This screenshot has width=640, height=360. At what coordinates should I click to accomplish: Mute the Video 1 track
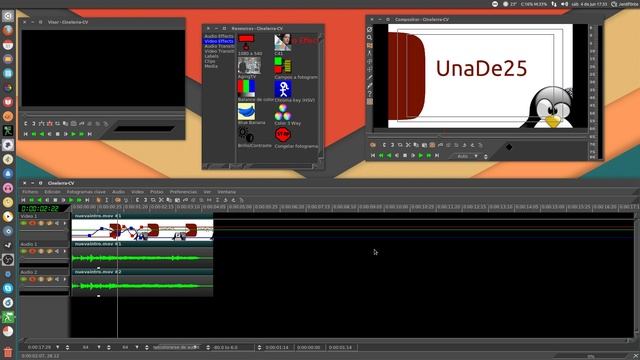point(57,223)
